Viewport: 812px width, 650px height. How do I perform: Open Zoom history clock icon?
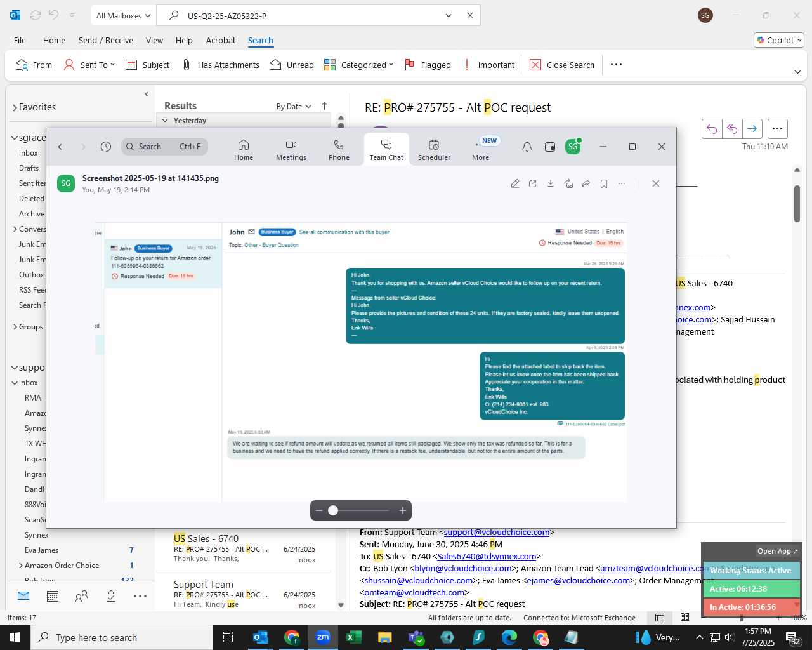point(106,147)
